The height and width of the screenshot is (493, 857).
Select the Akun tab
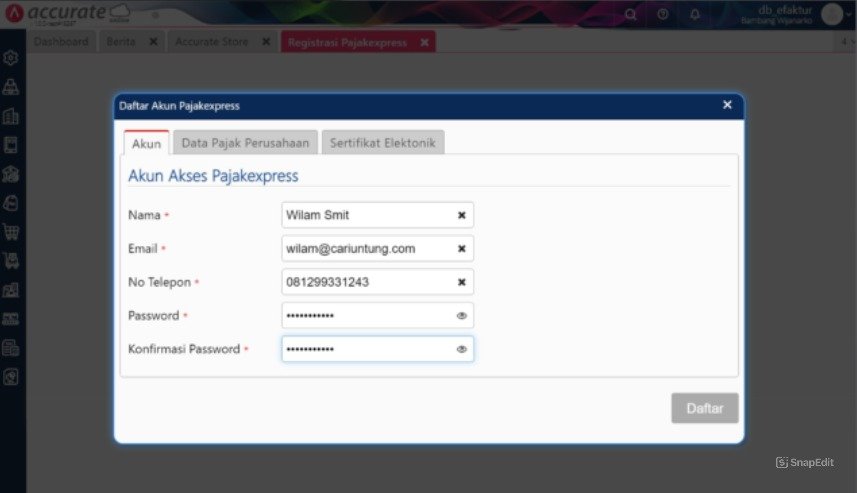click(x=146, y=143)
